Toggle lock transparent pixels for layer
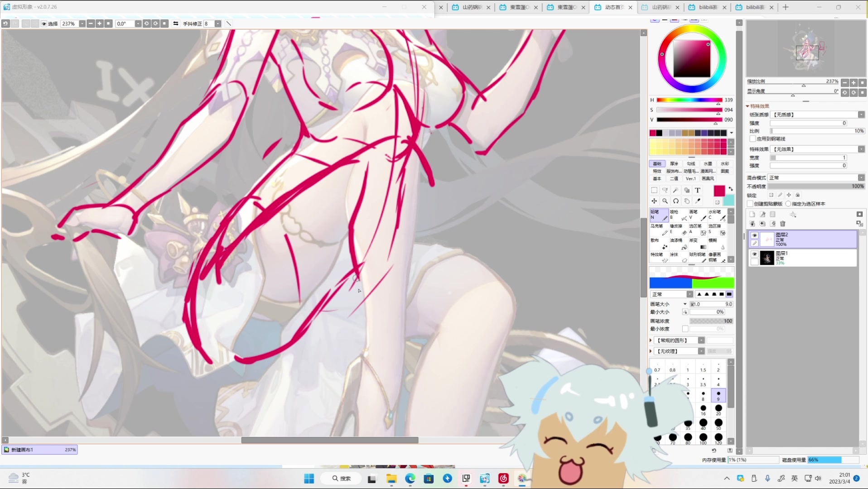The image size is (868, 489). click(771, 195)
